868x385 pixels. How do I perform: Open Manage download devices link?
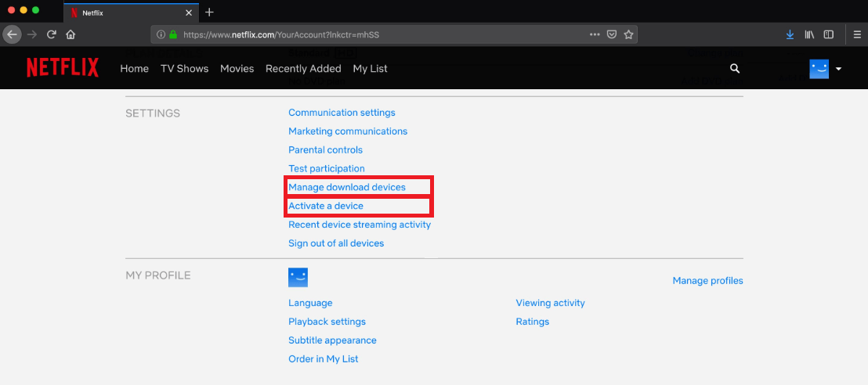pyautogui.click(x=347, y=187)
